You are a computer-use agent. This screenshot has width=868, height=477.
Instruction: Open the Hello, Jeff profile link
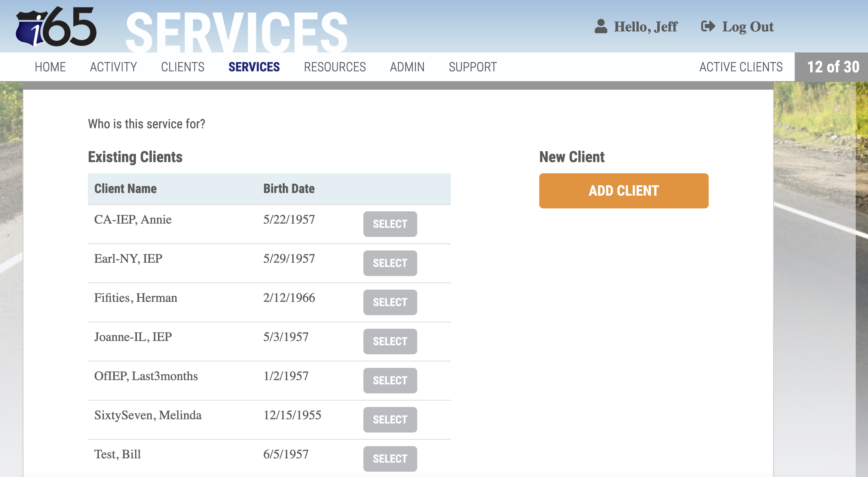coord(645,27)
